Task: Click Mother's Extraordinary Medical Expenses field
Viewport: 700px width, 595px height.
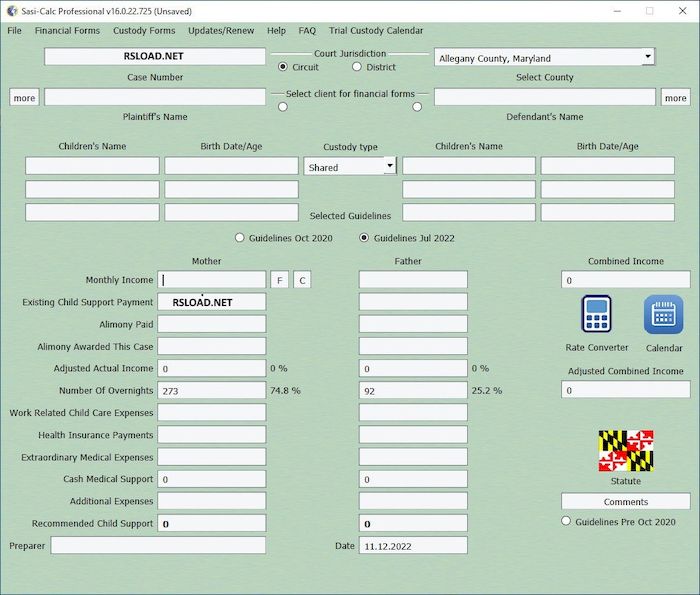Action: (212, 457)
